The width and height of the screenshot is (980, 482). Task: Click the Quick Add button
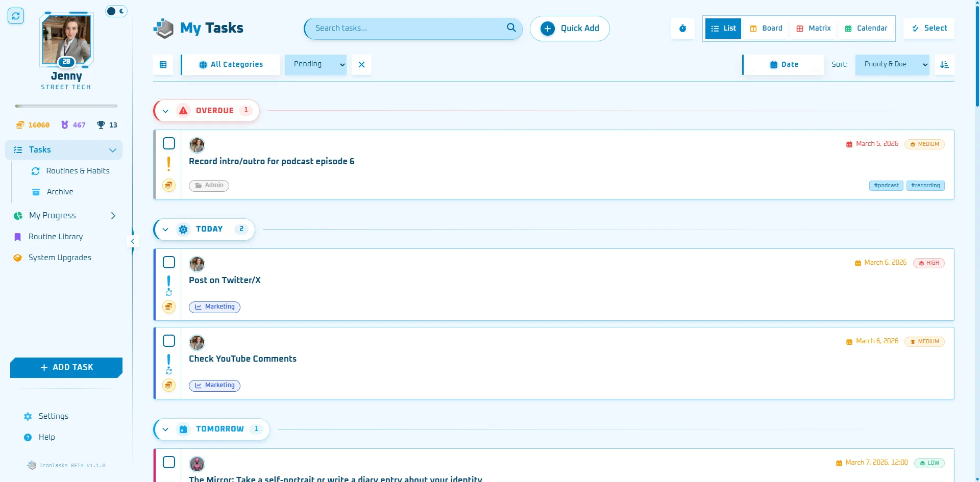(x=570, y=29)
